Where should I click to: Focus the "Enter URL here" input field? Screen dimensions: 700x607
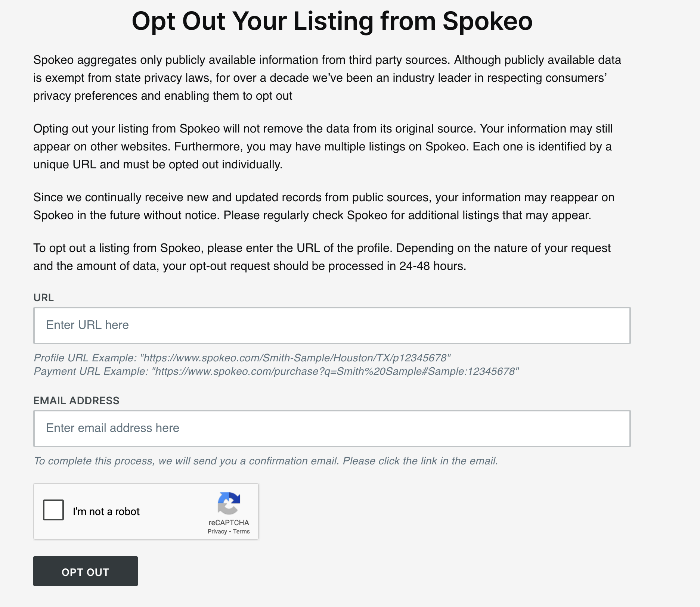[332, 325]
